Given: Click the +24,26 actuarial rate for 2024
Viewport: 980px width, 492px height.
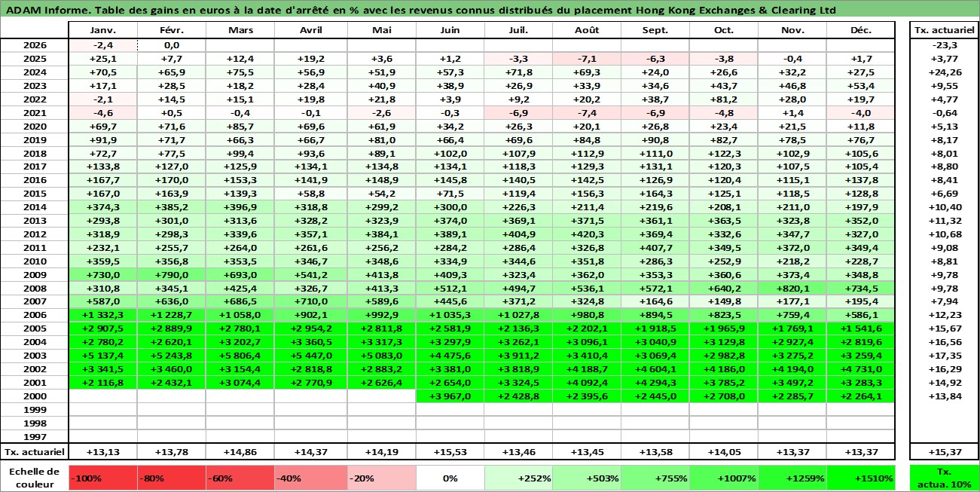Looking at the screenshot, I should pos(944,72).
